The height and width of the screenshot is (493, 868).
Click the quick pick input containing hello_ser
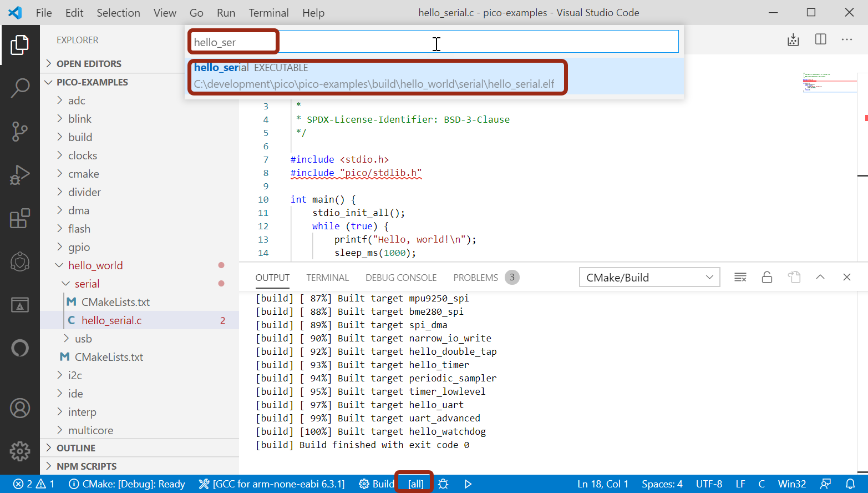(434, 42)
